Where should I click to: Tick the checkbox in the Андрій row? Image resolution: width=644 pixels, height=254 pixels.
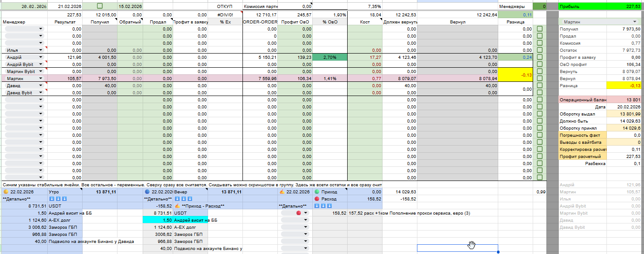pos(540,57)
